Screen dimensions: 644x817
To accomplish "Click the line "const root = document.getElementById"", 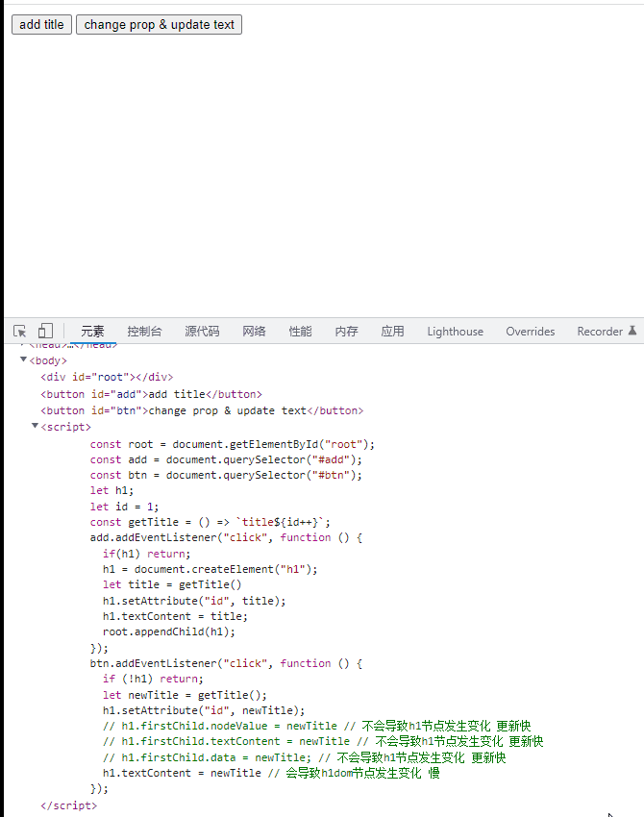I will [x=232, y=444].
